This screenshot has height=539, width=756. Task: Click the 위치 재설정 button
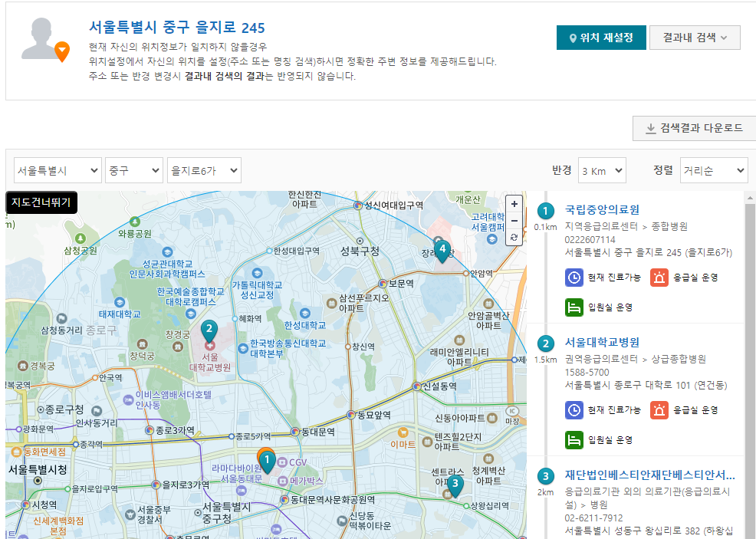(x=601, y=38)
